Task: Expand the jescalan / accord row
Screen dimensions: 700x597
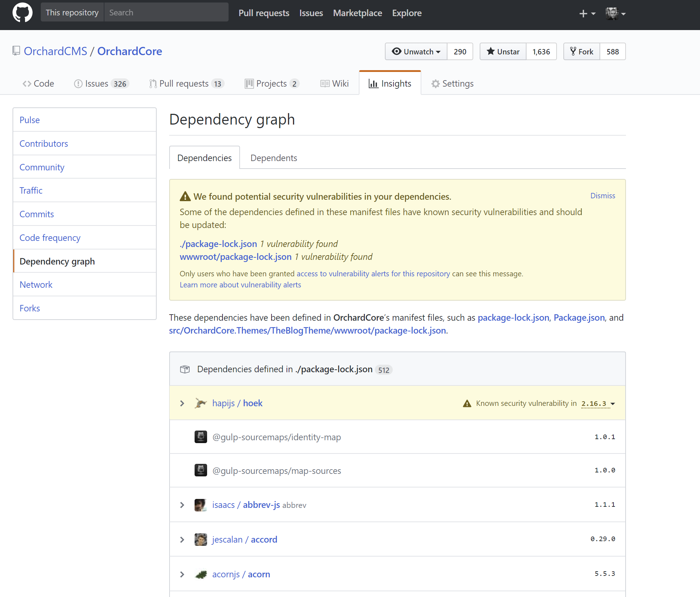Action: point(182,540)
